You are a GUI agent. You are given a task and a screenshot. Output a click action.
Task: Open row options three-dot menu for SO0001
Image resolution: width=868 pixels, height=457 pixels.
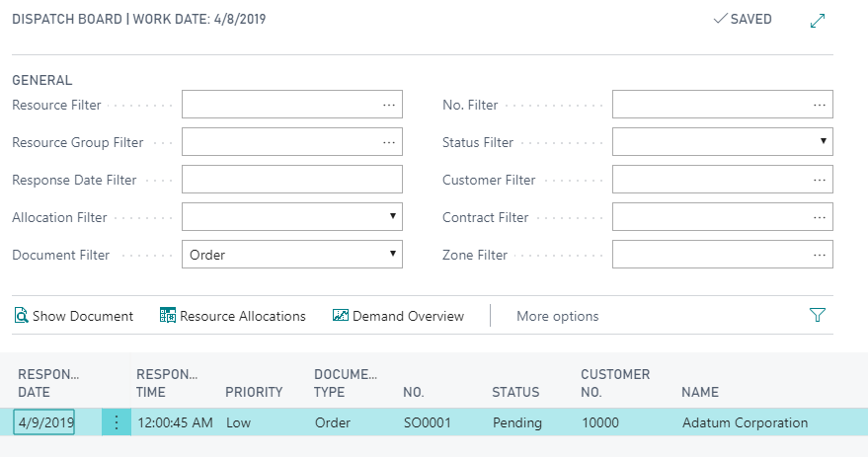point(117,422)
